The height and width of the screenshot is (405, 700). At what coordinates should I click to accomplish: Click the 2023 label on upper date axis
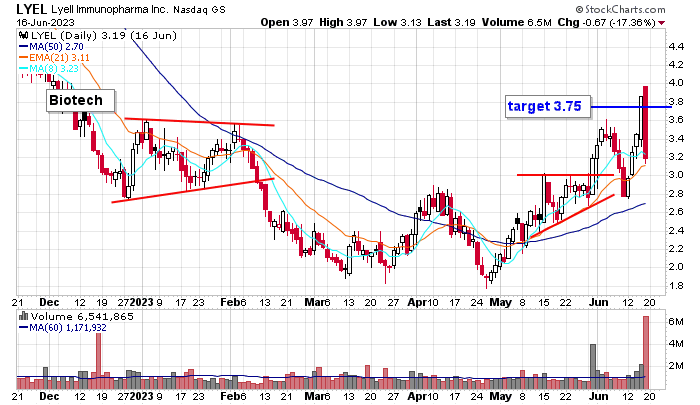[142, 302]
